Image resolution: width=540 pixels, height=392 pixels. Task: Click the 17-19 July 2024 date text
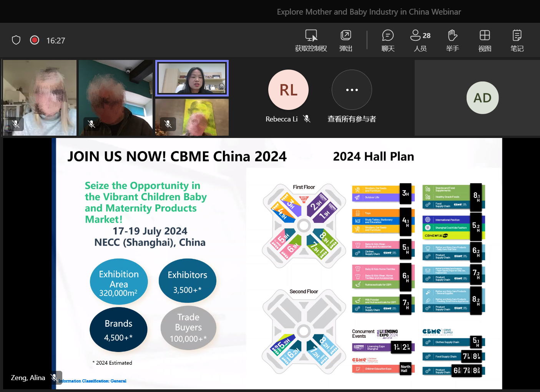pos(150,231)
